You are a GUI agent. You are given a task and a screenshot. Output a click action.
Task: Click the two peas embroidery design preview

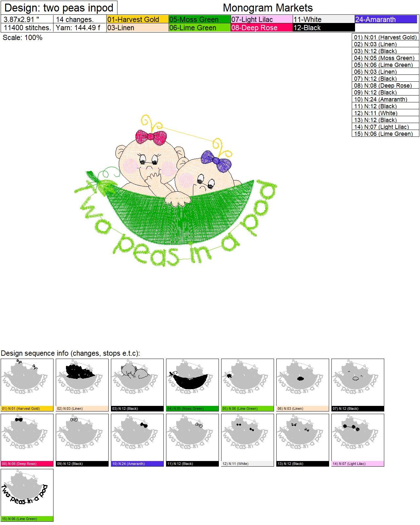pyautogui.click(x=176, y=190)
